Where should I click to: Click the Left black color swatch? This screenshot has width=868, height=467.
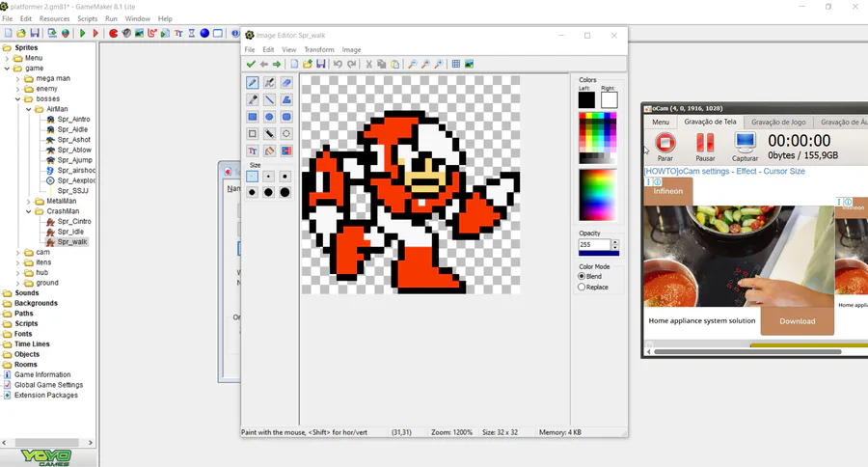click(x=586, y=100)
